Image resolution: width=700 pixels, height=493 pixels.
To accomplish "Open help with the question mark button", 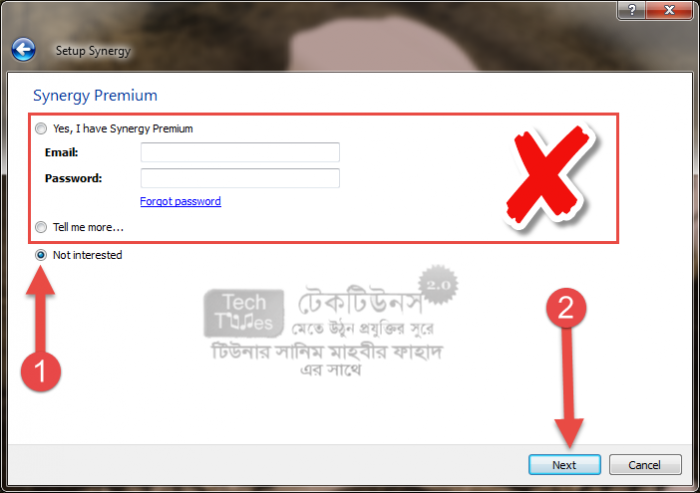I will pos(632,10).
